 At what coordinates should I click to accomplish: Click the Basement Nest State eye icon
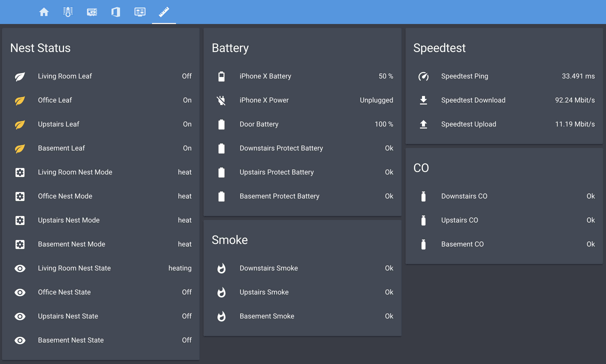20,340
